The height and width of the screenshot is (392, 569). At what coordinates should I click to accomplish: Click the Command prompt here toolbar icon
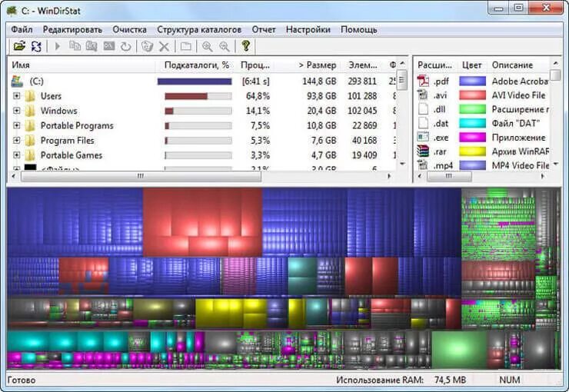click(109, 46)
